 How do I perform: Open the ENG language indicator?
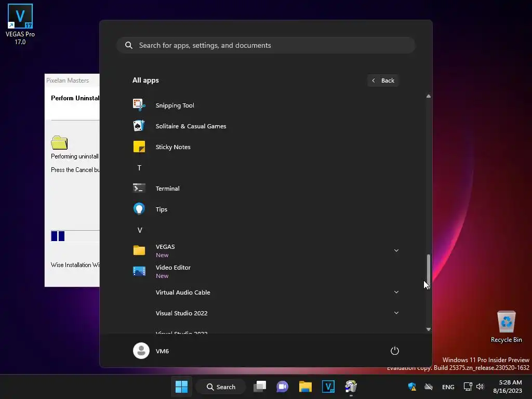(448, 387)
